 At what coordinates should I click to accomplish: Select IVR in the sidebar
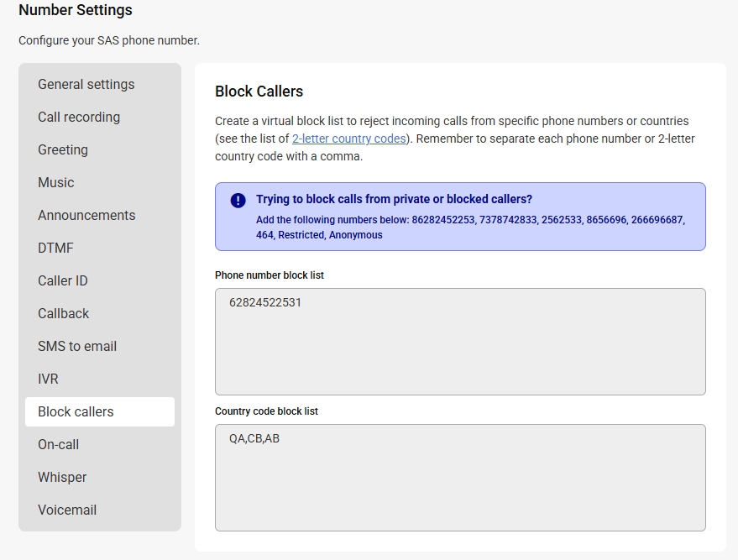[48, 379]
